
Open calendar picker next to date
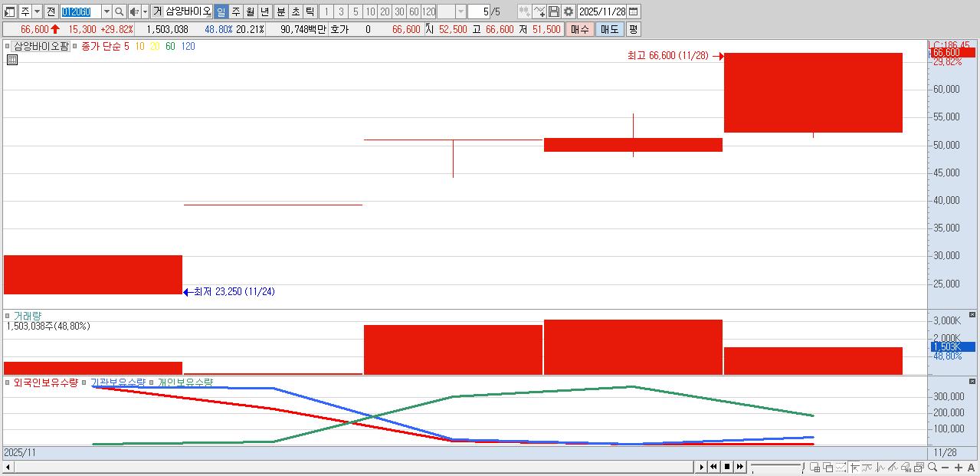point(634,11)
